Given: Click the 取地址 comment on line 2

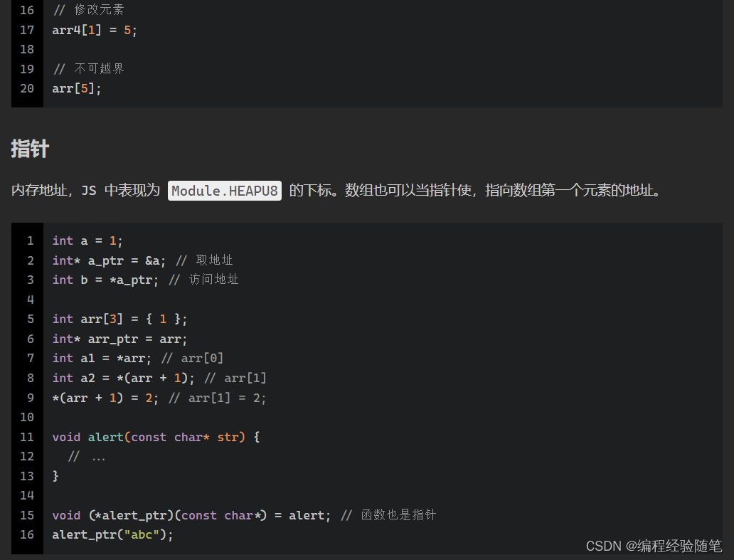Looking at the screenshot, I should click(213, 260).
